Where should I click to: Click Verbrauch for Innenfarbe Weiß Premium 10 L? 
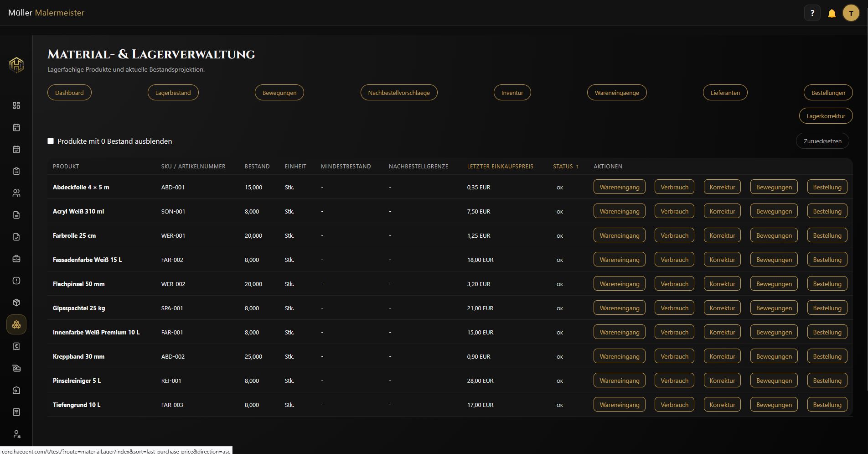coord(674,332)
